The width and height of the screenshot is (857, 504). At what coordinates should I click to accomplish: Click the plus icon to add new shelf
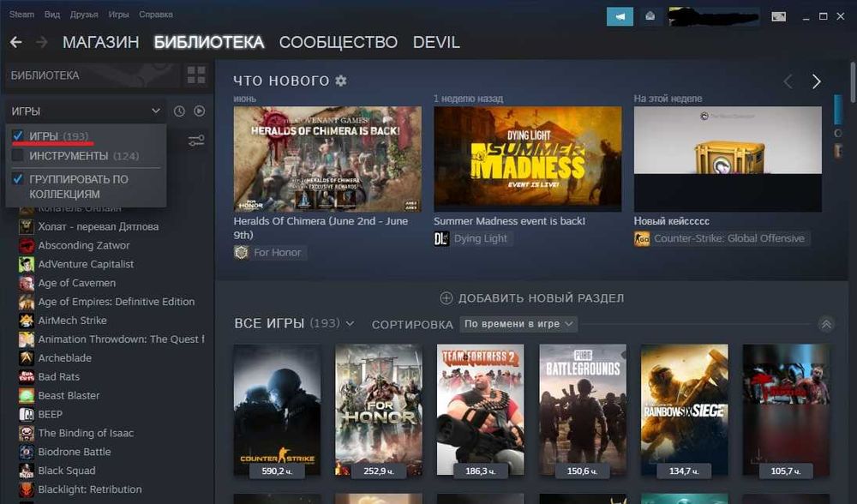click(x=446, y=298)
